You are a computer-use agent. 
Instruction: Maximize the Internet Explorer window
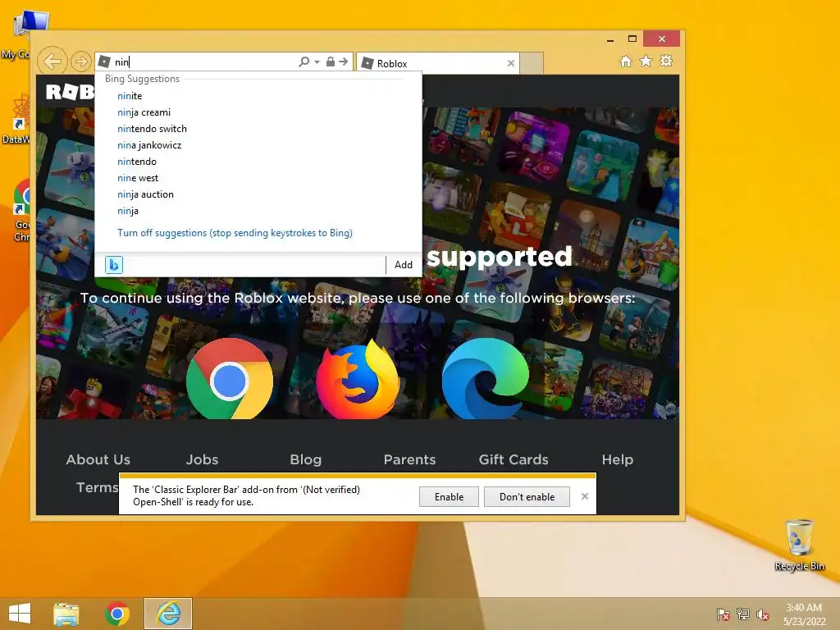(632, 39)
